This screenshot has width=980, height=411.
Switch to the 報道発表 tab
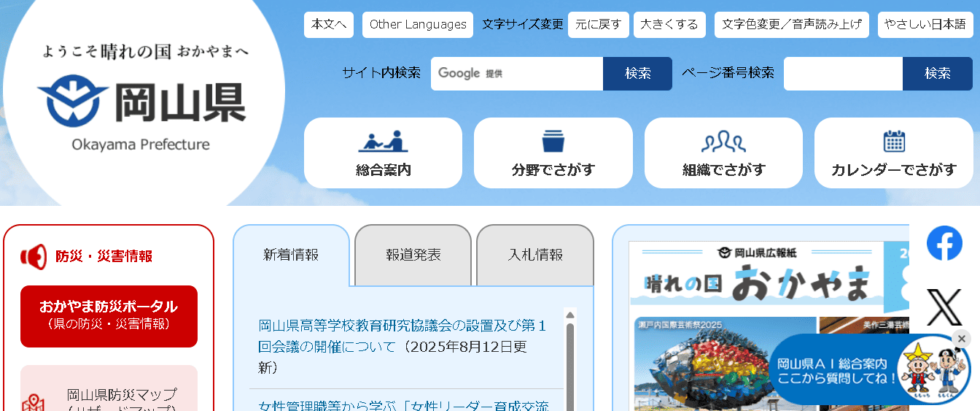[413, 255]
